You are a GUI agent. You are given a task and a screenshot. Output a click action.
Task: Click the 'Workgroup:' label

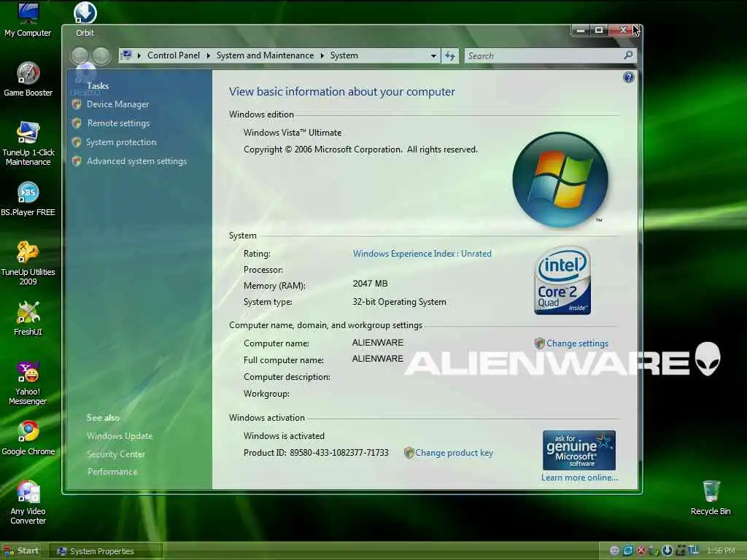(x=266, y=393)
